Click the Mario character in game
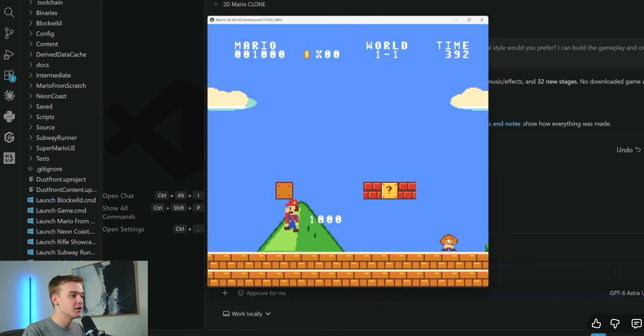 click(x=292, y=215)
